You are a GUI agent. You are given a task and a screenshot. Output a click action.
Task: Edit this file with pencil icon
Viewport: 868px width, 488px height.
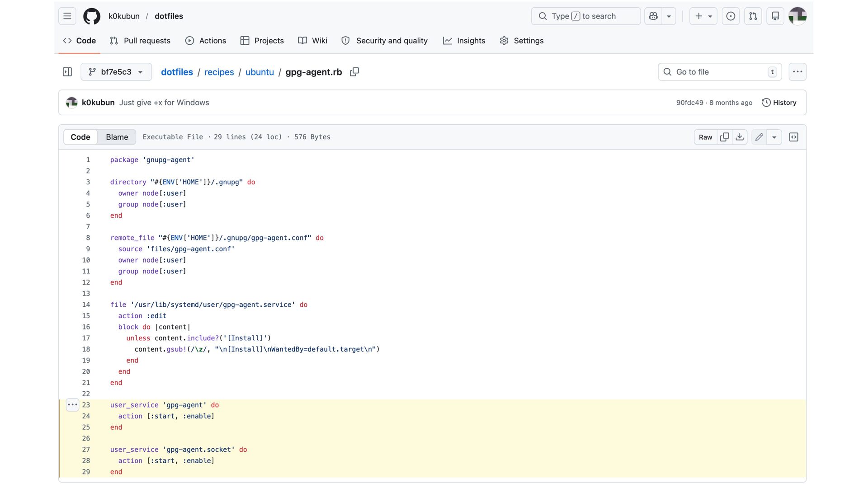(x=759, y=137)
